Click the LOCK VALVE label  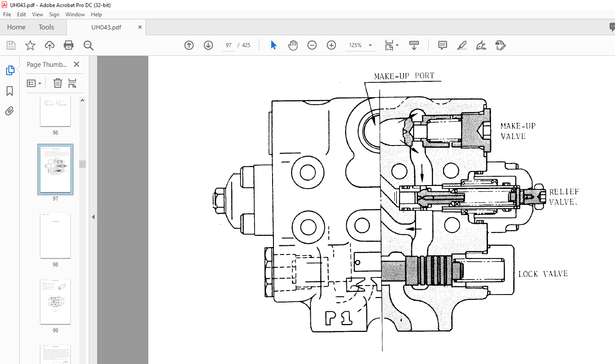pyautogui.click(x=543, y=274)
